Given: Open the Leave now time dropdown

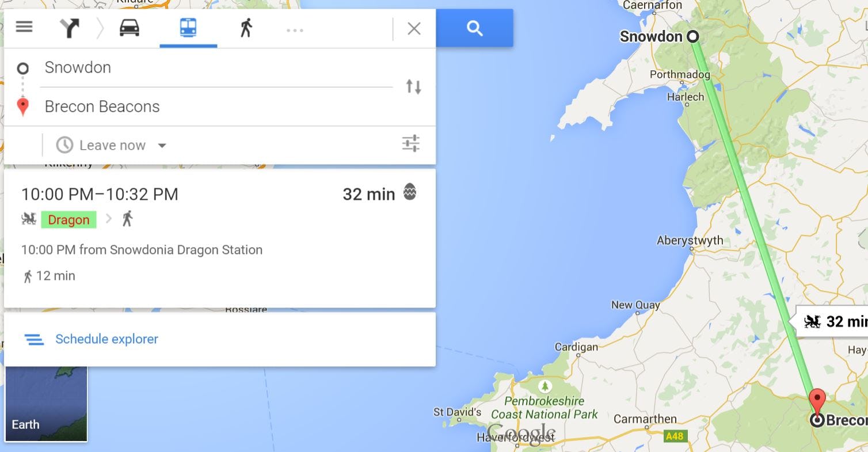Looking at the screenshot, I should [x=112, y=145].
